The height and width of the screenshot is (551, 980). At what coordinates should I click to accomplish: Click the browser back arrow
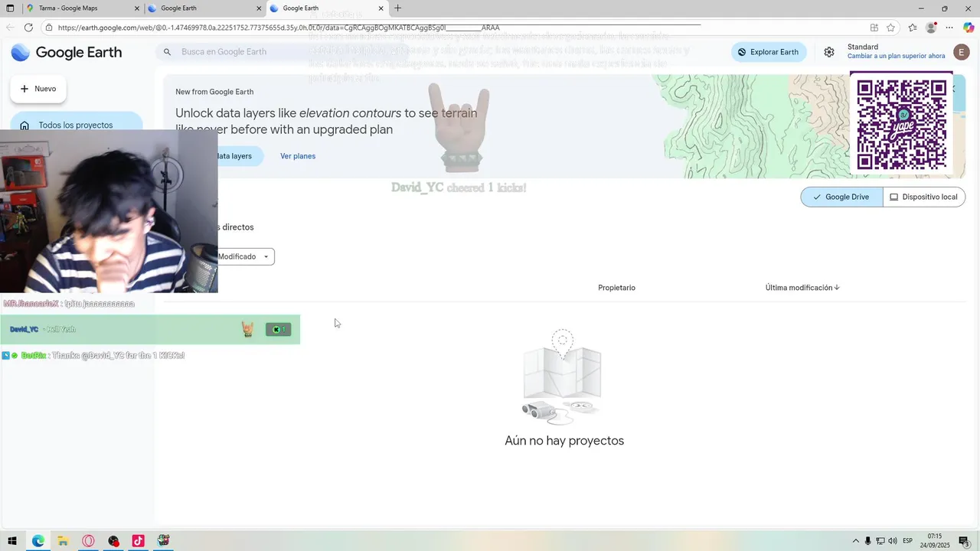point(10,28)
